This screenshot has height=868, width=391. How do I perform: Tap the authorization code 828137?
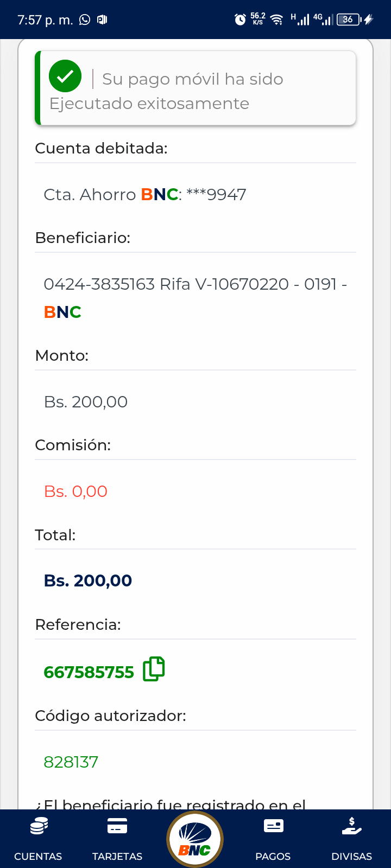click(71, 762)
